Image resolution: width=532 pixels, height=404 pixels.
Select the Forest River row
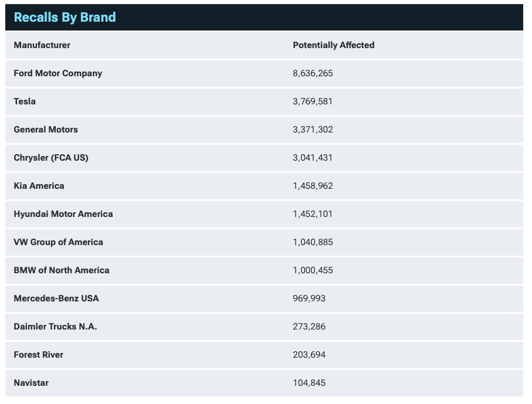pos(38,355)
